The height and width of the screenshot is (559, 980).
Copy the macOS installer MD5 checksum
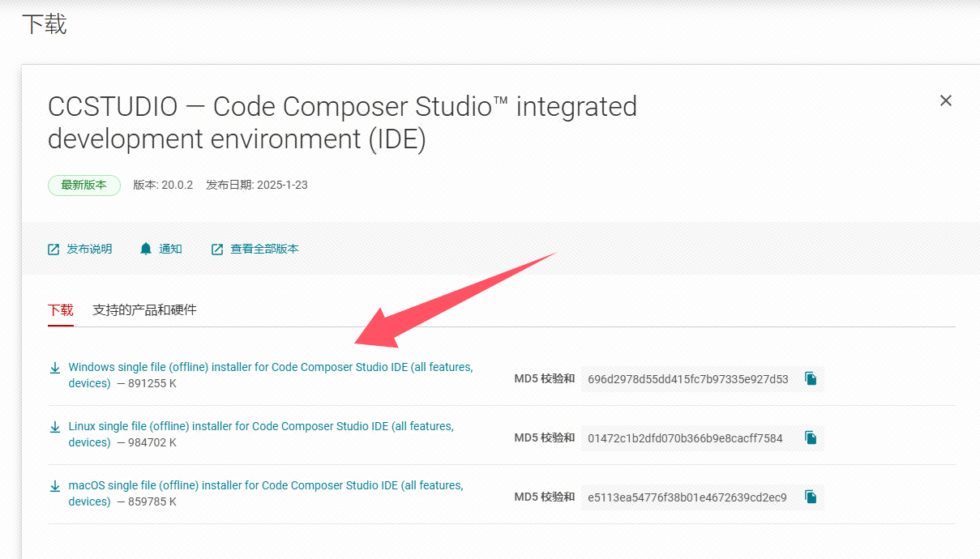tap(811, 497)
